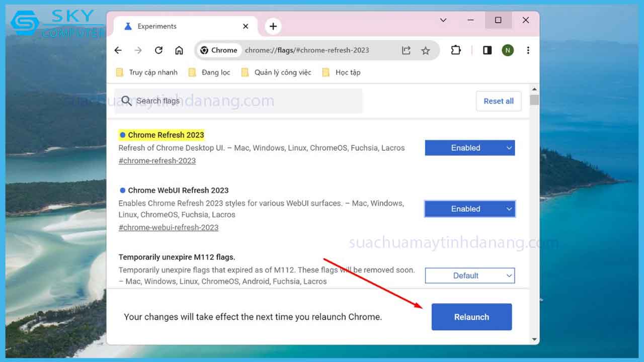Open a new tab with the plus button

273,26
